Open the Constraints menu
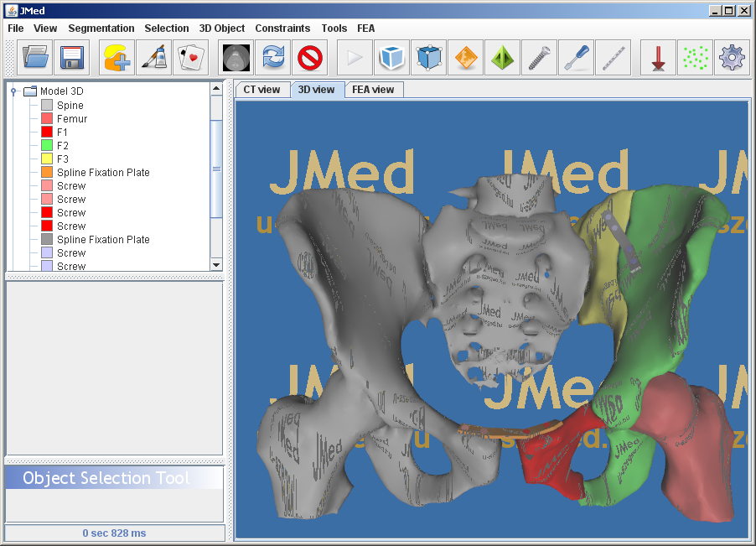756x546 pixels. pyautogui.click(x=282, y=29)
